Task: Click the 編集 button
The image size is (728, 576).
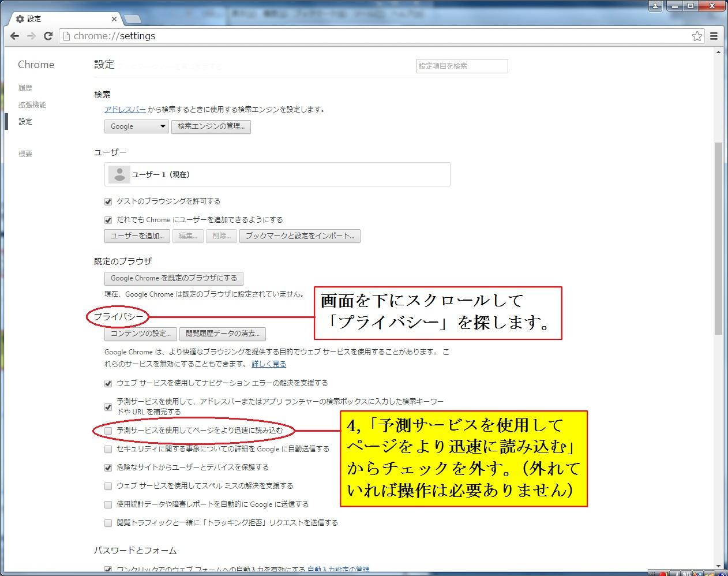Action: tap(188, 235)
